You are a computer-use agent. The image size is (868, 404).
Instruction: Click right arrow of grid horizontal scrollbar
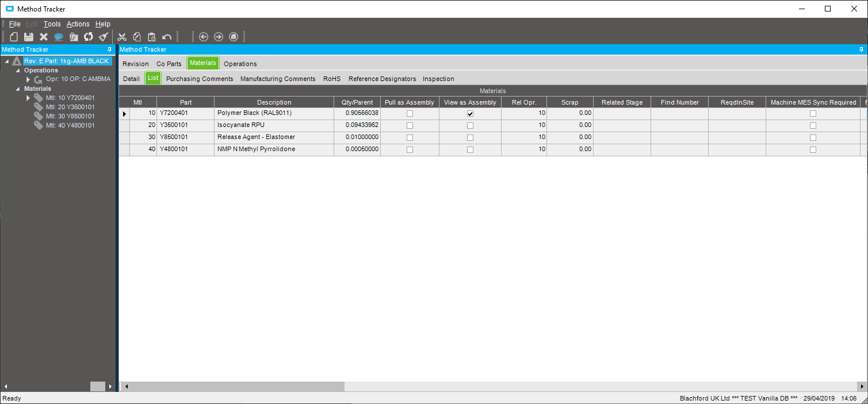[x=862, y=386]
